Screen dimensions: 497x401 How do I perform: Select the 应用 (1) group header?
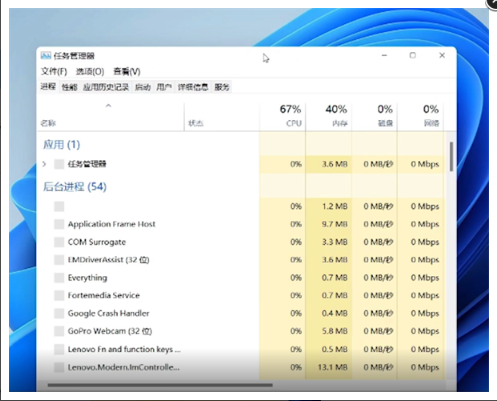62,145
